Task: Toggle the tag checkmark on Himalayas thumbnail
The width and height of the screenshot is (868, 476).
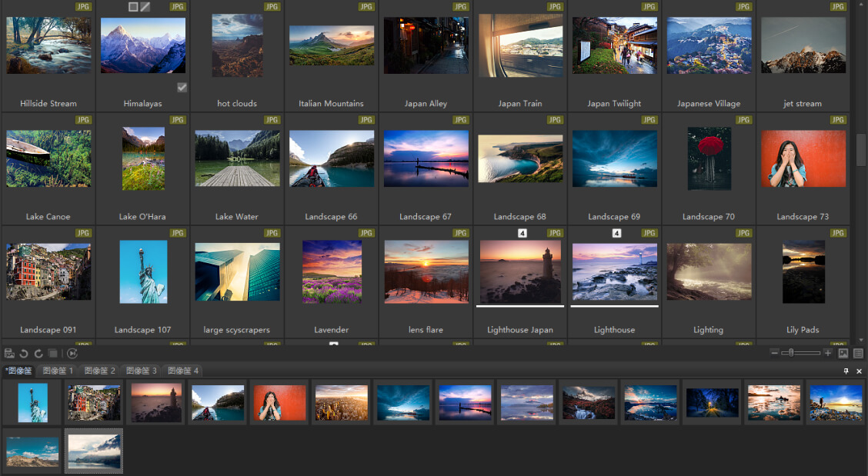Action: (x=182, y=88)
